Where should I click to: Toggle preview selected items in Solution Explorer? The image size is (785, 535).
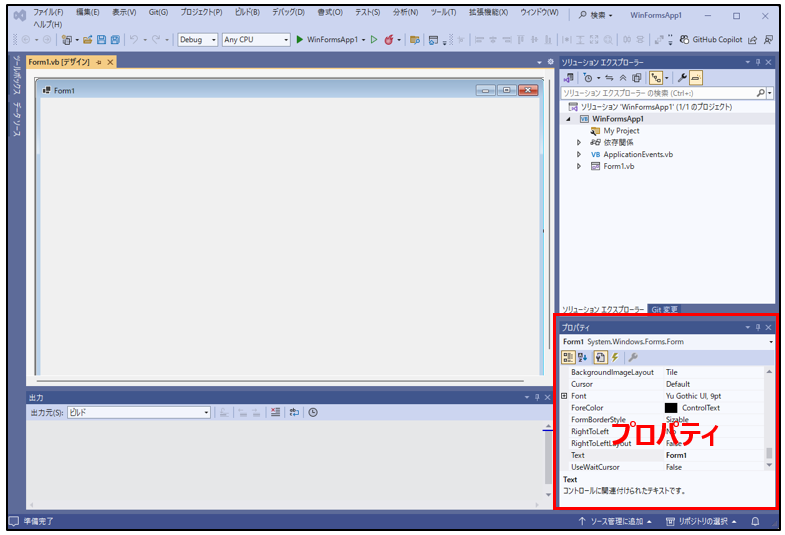click(696, 77)
